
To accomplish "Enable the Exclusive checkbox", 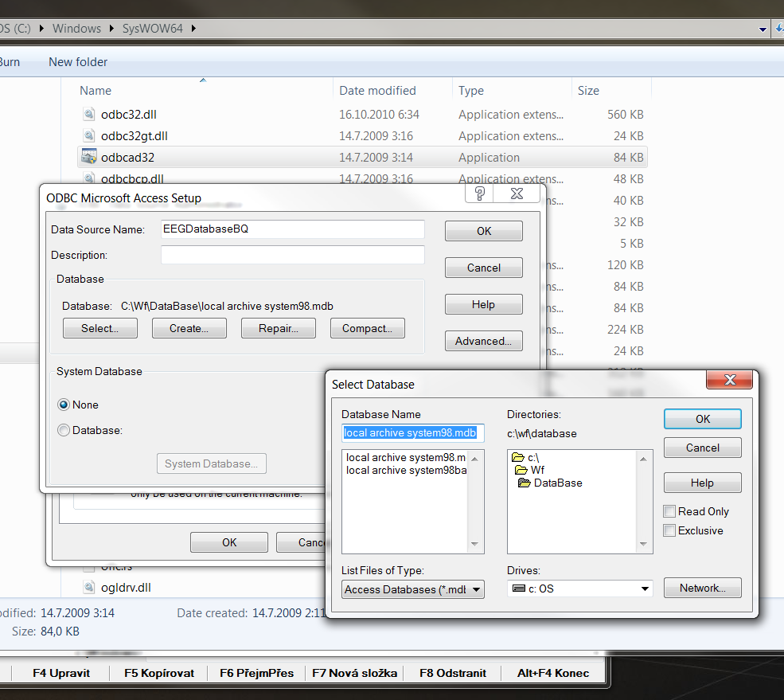I will pos(669,530).
